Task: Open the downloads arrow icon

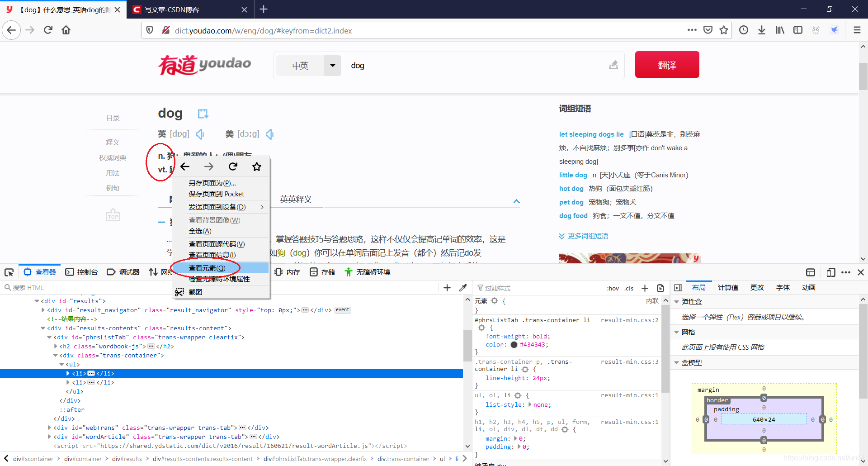Action: (x=762, y=30)
